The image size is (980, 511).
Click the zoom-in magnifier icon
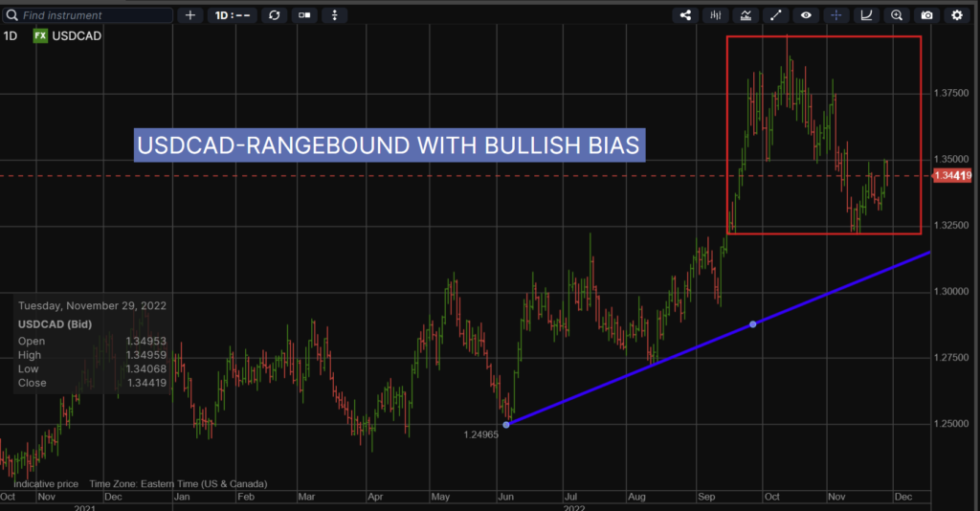tap(897, 15)
